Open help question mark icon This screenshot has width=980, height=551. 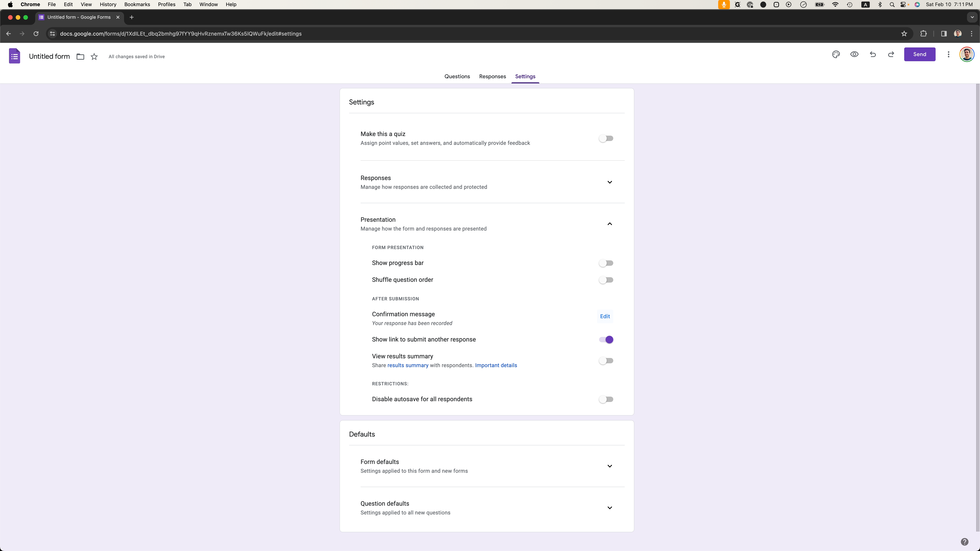point(964,542)
